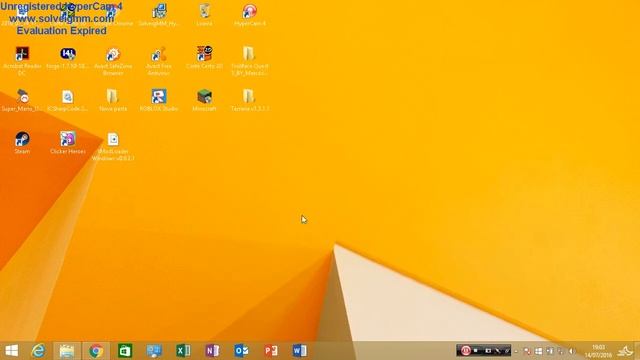Select the forge-1.7.10 desktop file

(68, 58)
